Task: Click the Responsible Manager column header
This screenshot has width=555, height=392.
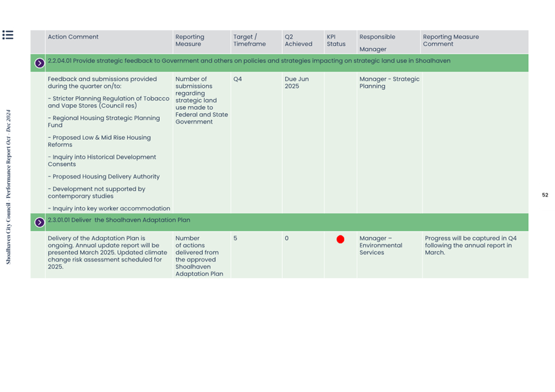Action: pyautogui.click(x=377, y=42)
